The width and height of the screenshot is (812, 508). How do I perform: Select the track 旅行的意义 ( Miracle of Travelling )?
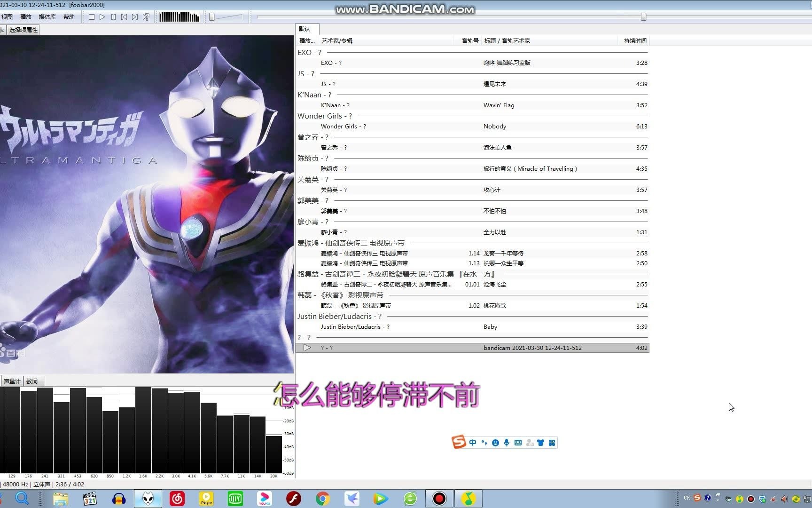point(472,169)
